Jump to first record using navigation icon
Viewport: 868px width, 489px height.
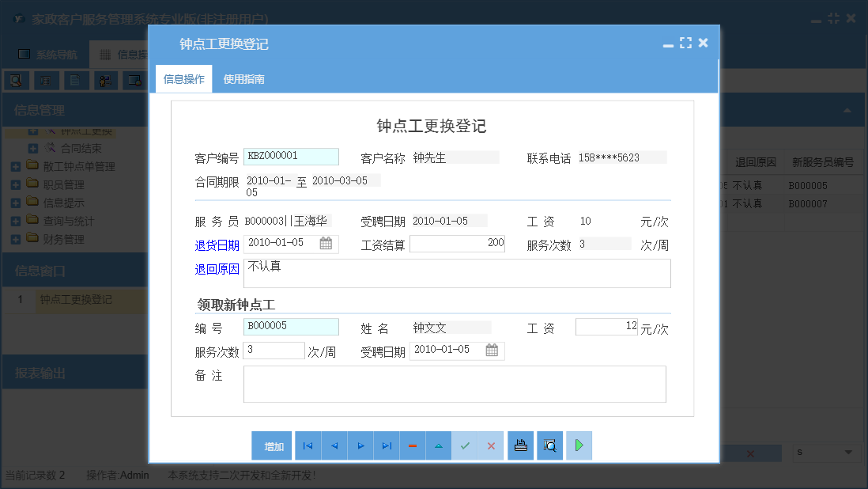tap(308, 445)
